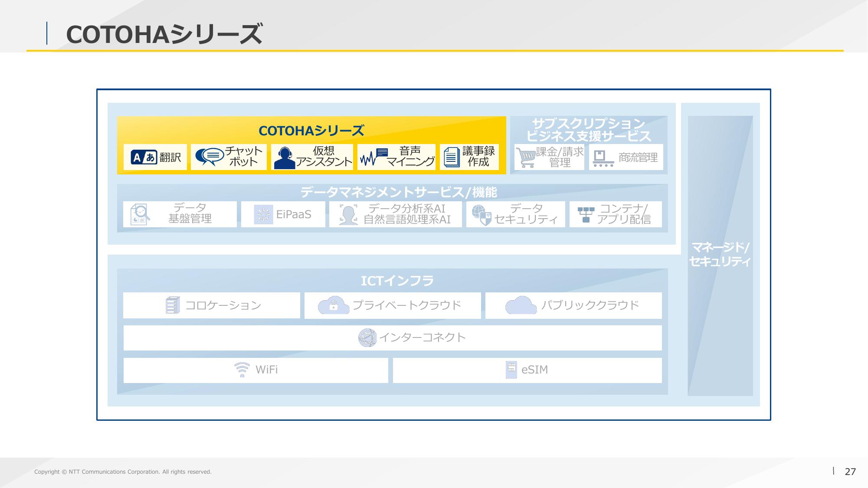Click the container delivery network icon
This screenshot has width=868, height=488.
tap(586, 215)
